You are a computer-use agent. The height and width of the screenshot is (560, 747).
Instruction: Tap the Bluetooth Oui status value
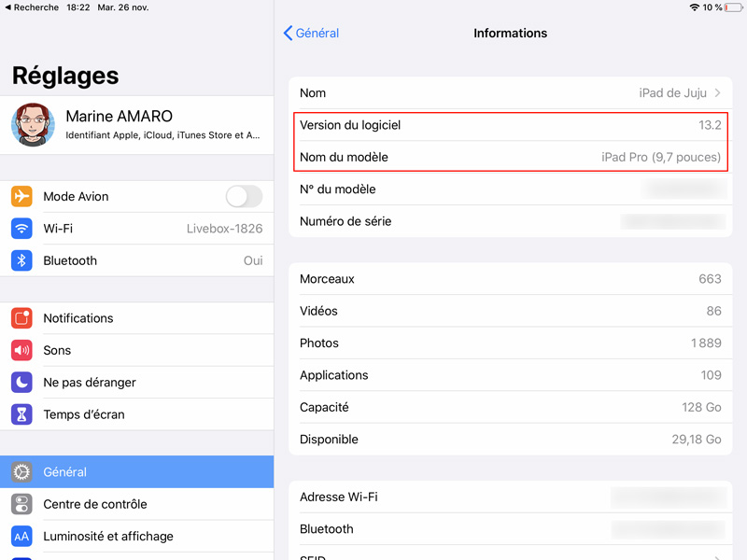coord(253,260)
